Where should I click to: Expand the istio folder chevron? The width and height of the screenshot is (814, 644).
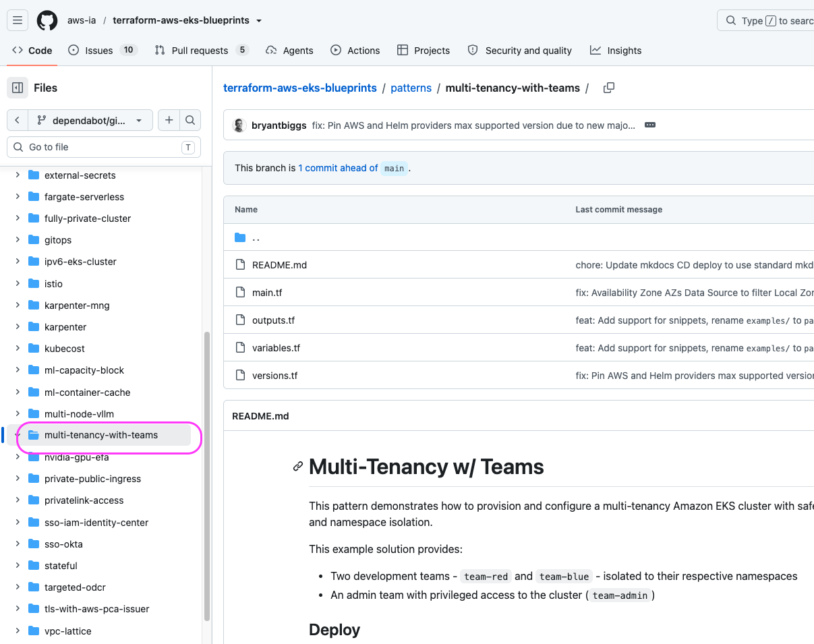click(18, 284)
